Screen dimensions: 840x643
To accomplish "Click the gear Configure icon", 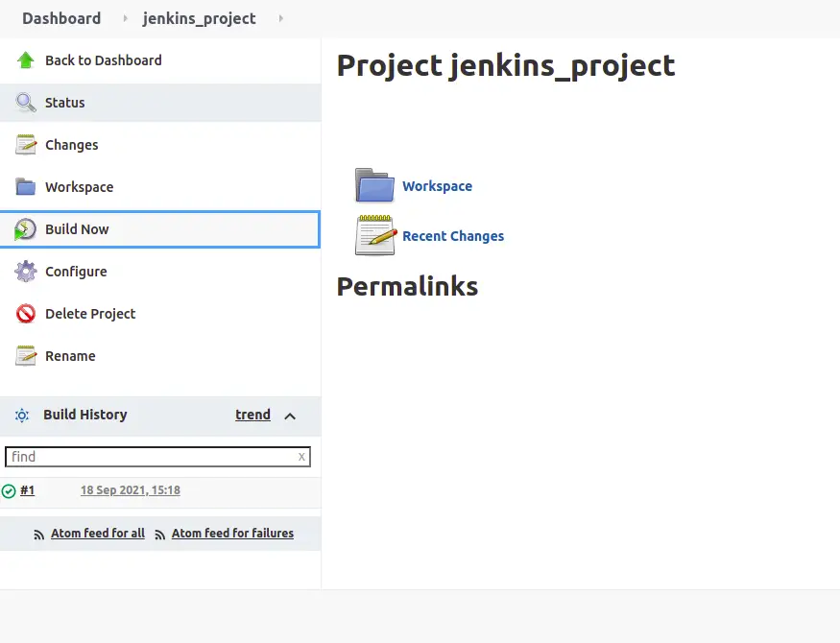I will (x=26, y=272).
